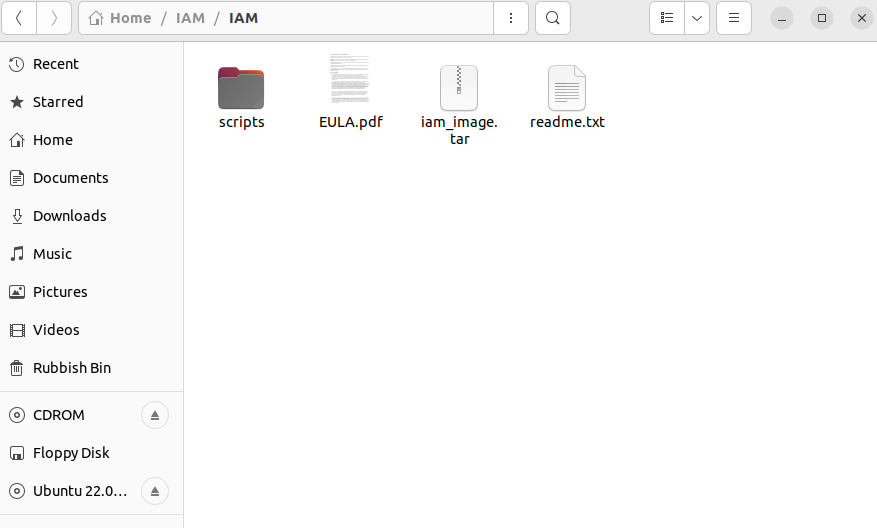The image size is (877, 528).
Task: Eject the CDROM drive
Action: point(154,415)
